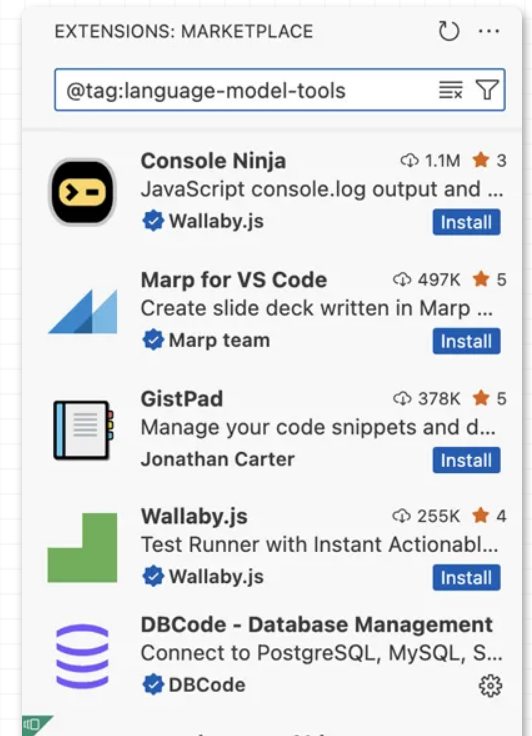The height and width of the screenshot is (736, 532).
Task: Click the DBCode database icon
Action: (x=83, y=656)
